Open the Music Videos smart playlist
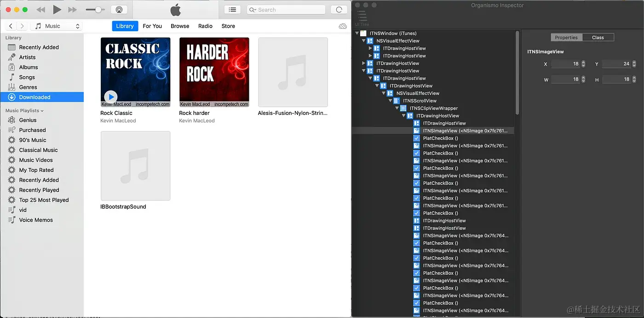 42,160
